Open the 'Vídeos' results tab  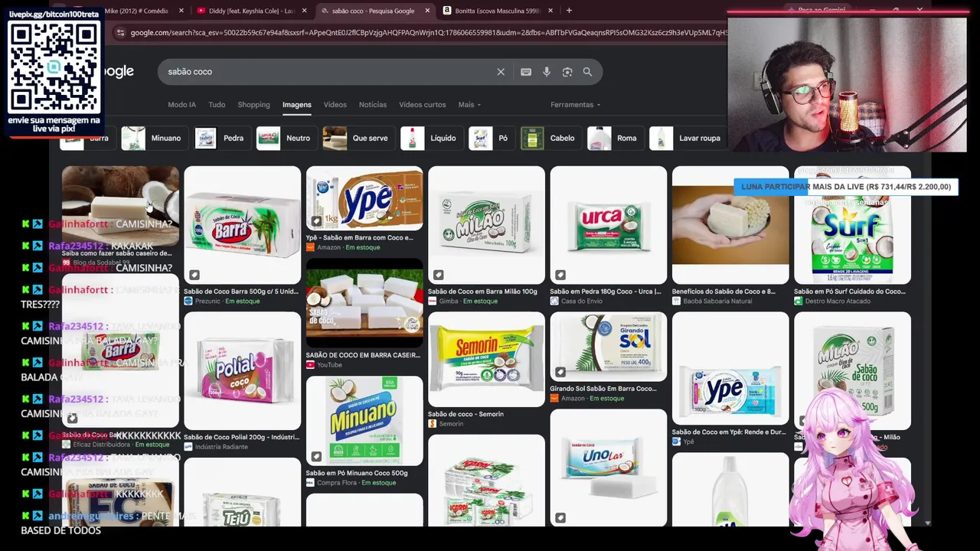pos(335,105)
